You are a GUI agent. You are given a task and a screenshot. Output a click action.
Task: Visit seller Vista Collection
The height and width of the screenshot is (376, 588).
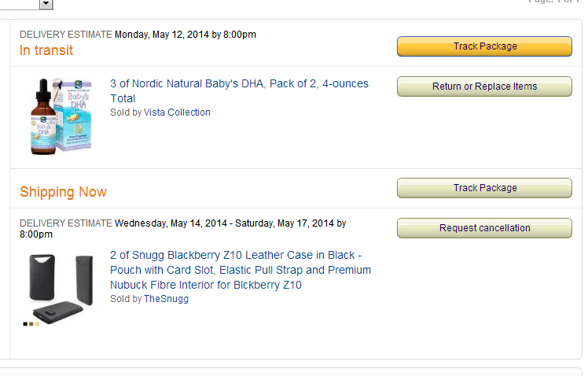177,112
